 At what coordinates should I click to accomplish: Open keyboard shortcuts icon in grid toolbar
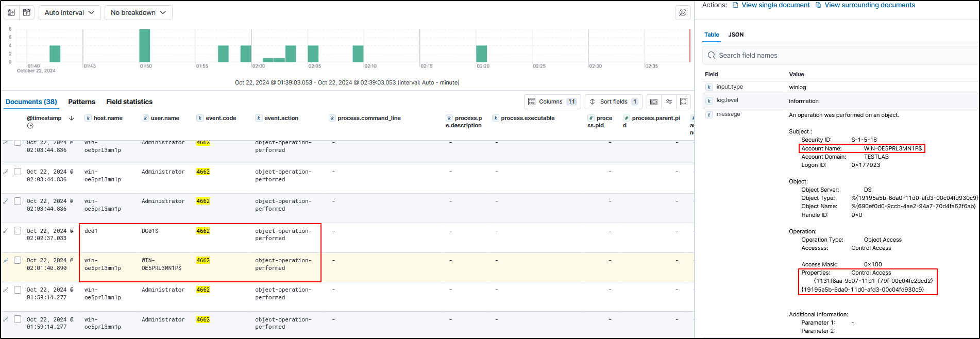point(654,101)
